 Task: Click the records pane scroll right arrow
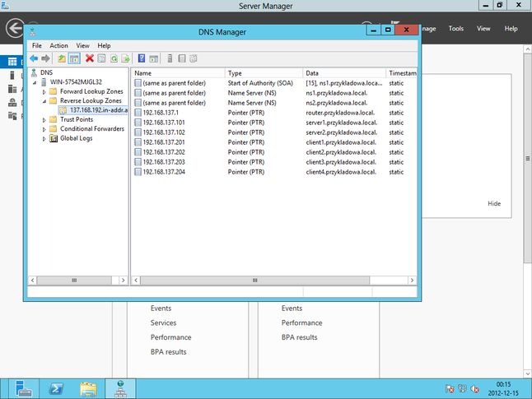(412, 280)
